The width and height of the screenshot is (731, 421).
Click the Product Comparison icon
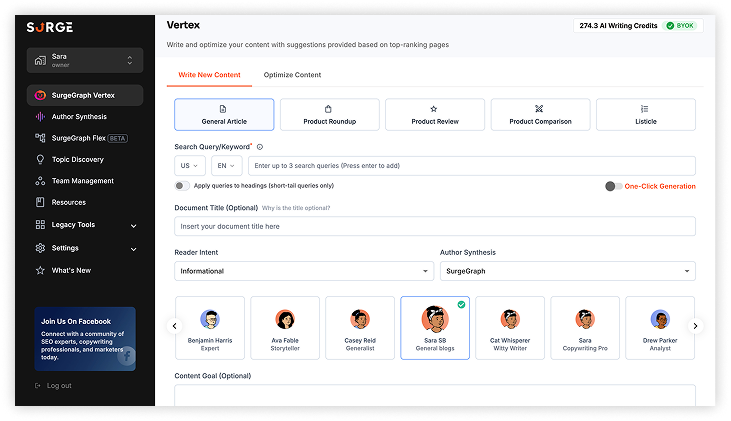point(539,109)
